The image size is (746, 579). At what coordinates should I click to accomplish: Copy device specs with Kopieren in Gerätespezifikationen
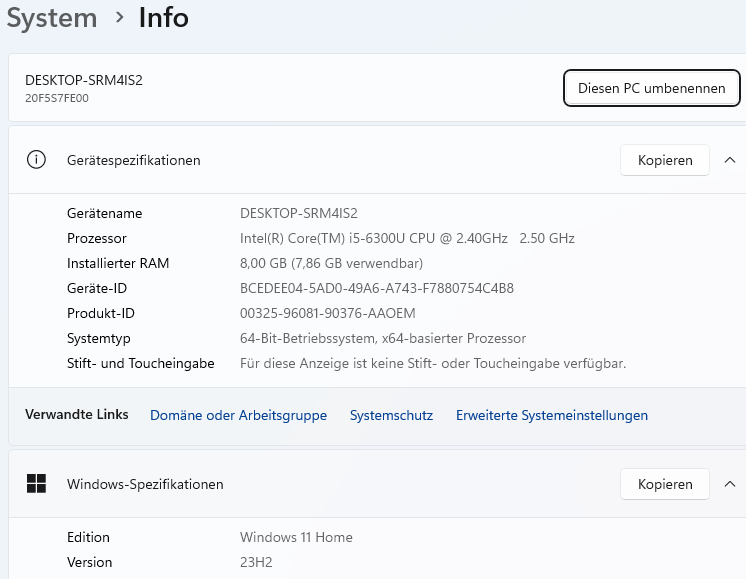665,160
